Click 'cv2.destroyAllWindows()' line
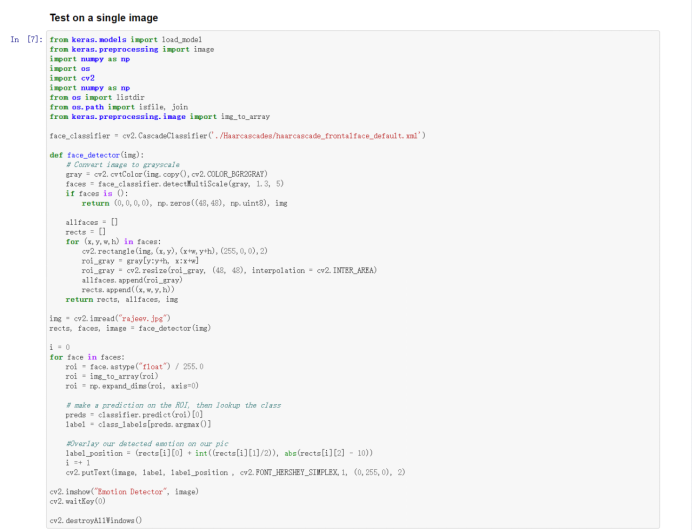 pyautogui.click(x=96, y=521)
